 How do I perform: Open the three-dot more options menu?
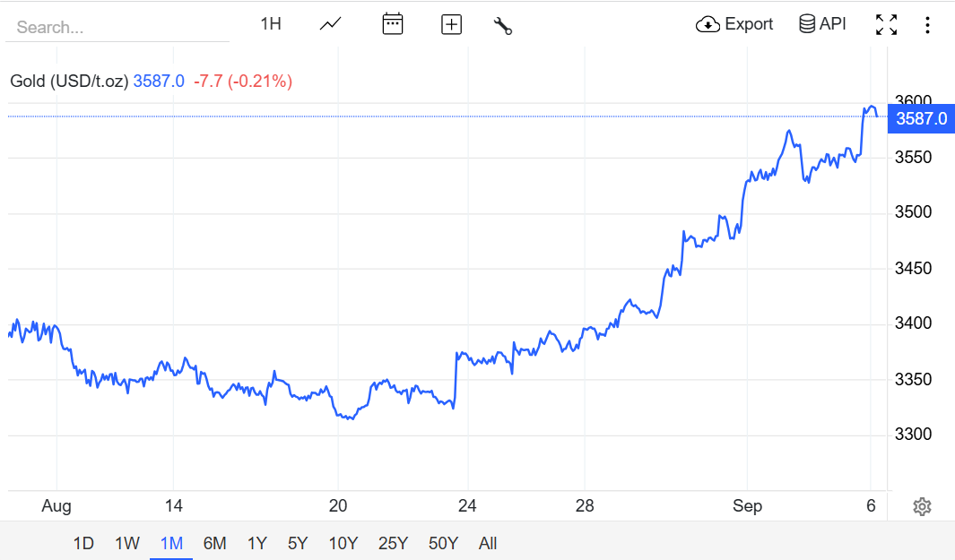pos(927,25)
